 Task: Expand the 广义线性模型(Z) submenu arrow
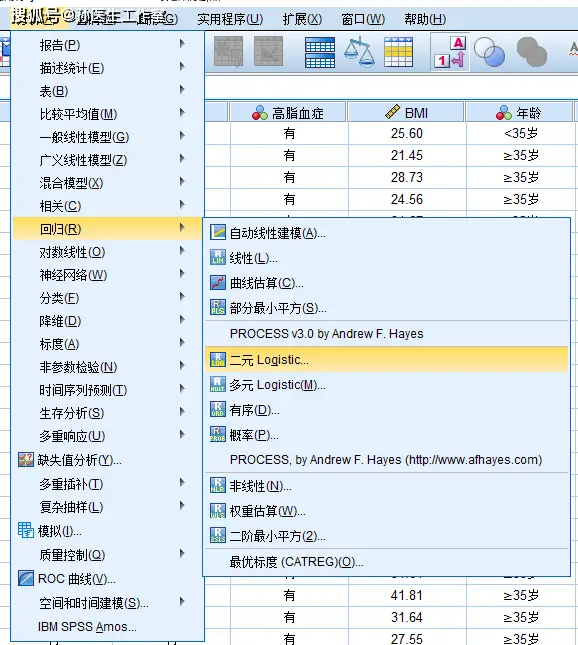182,159
